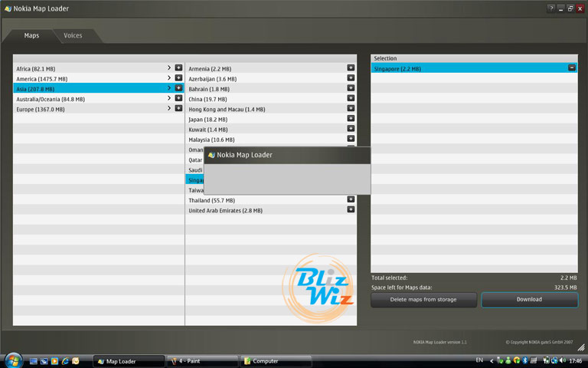588x368 pixels.
Task: Click the 17:46 taskbar clock
Action: click(x=576, y=361)
